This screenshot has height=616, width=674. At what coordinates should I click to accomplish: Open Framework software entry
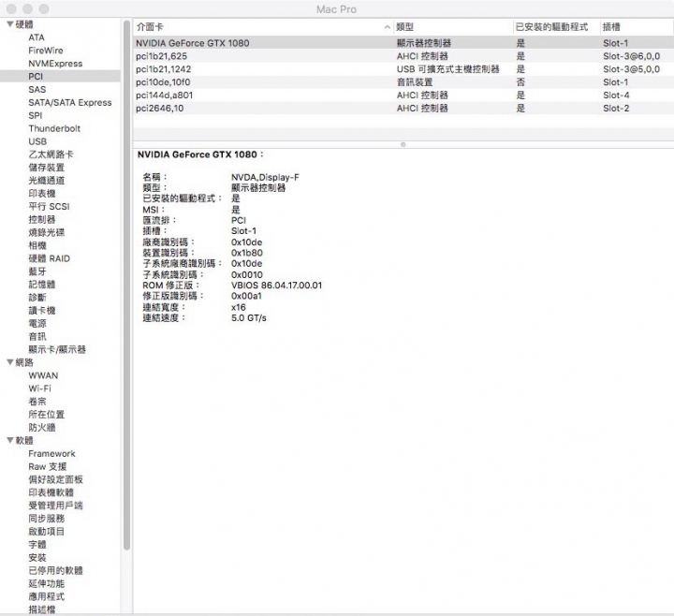coord(51,453)
